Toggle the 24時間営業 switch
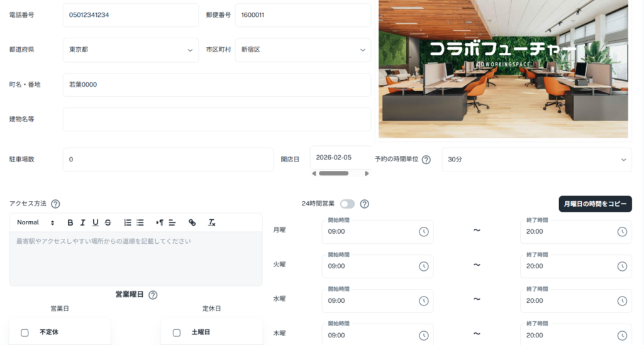Image resolution: width=644 pixels, height=345 pixels. (x=347, y=204)
